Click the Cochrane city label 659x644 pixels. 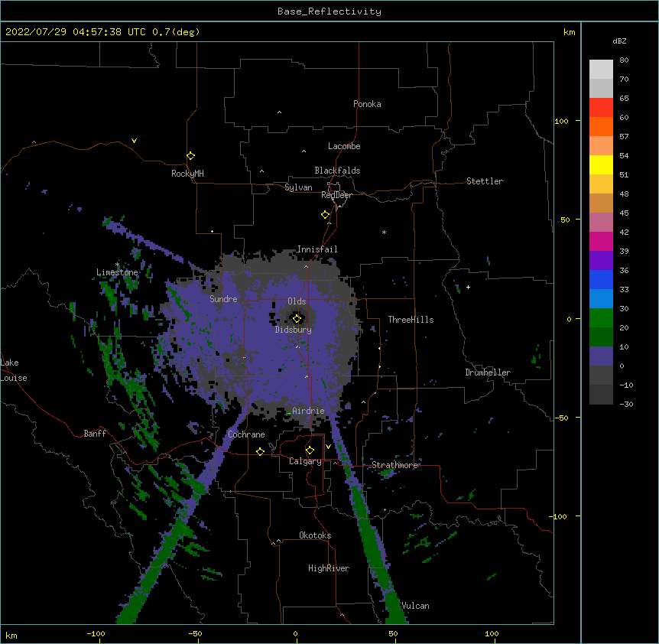pos(246,434)
